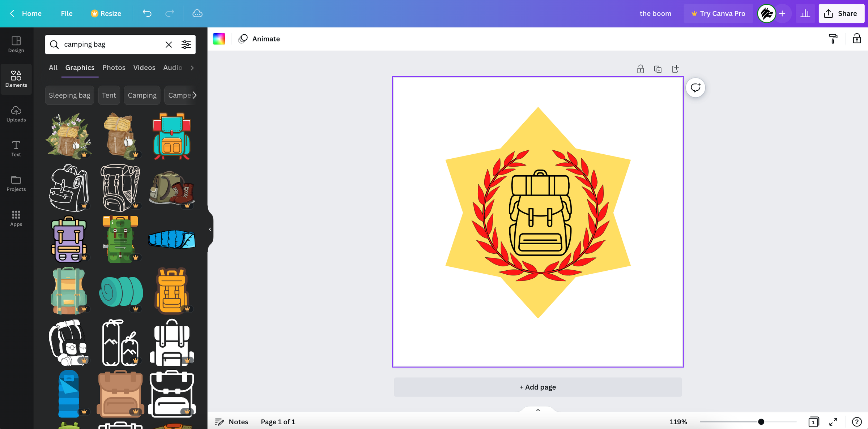Clear the camping bag search query
Screen dimensions: 868x429
pos(169,44)
